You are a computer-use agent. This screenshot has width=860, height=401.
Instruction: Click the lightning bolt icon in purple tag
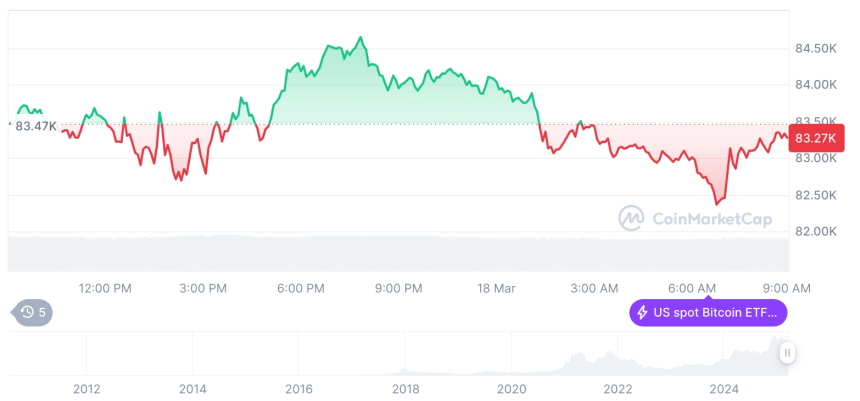pyautogui.click(x=642, y=313)
